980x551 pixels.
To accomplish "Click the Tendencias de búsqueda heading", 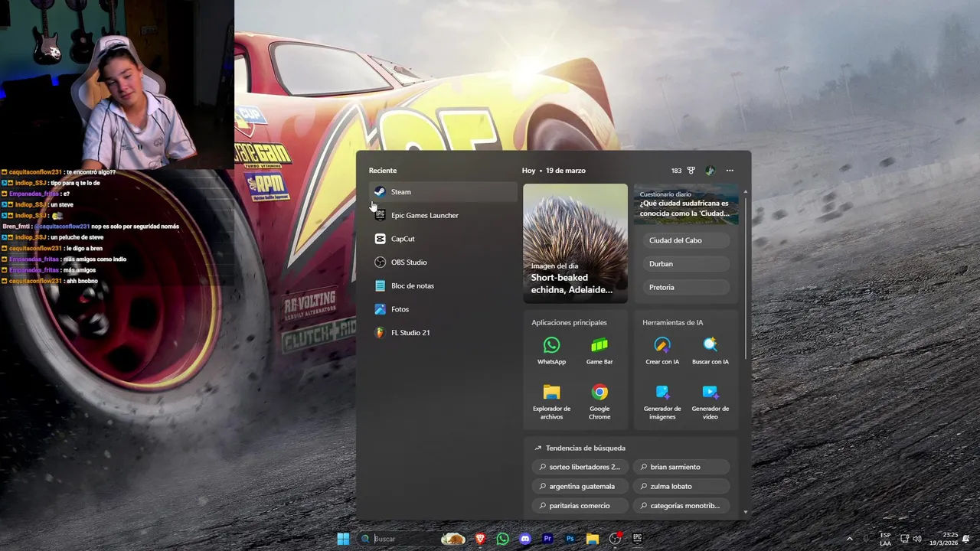I will [585, 448].
